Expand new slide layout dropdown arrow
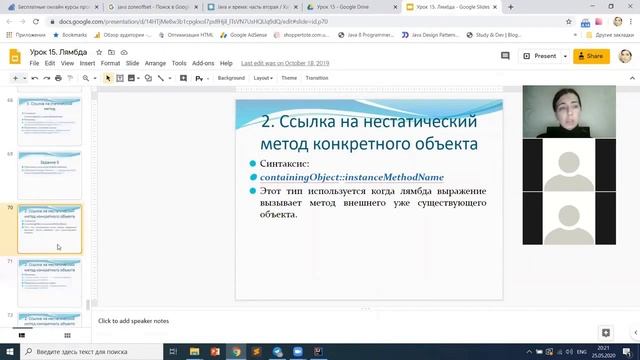The width and height of the screenshot is (640, 360). 24,78
